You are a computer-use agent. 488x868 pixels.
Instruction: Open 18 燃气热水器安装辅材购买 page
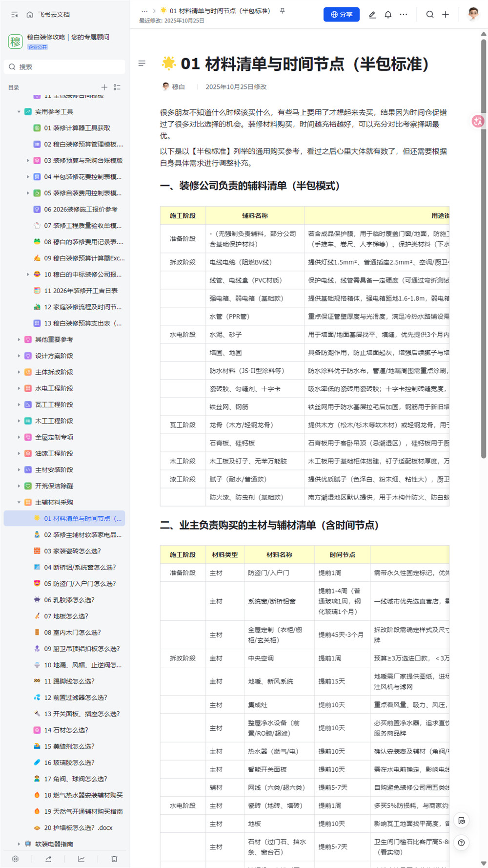coord(83,795)
